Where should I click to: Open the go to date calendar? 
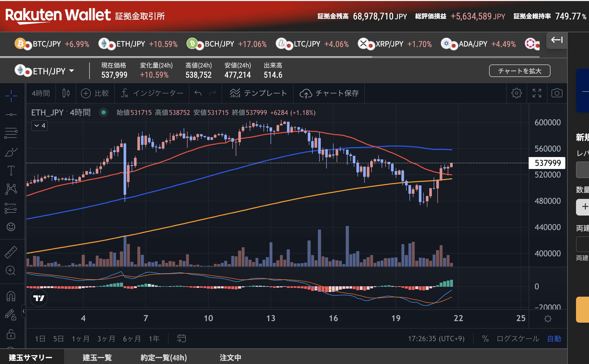(181, 339)
